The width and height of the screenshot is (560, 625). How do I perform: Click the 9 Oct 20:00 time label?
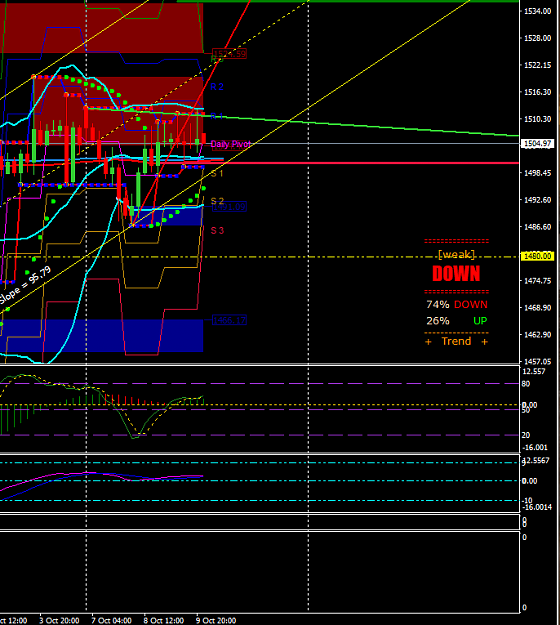pos(216,621)
